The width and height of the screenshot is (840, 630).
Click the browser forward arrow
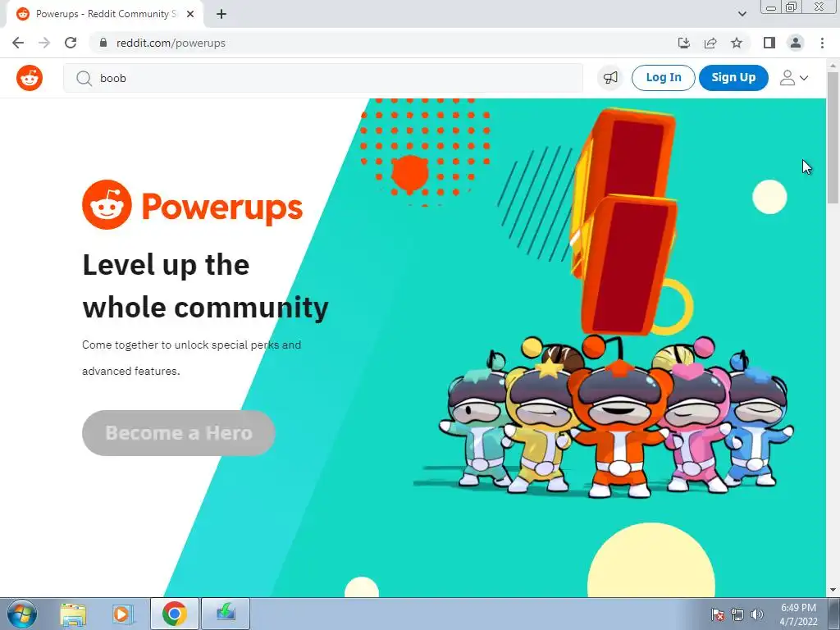(x=44, y=43)
